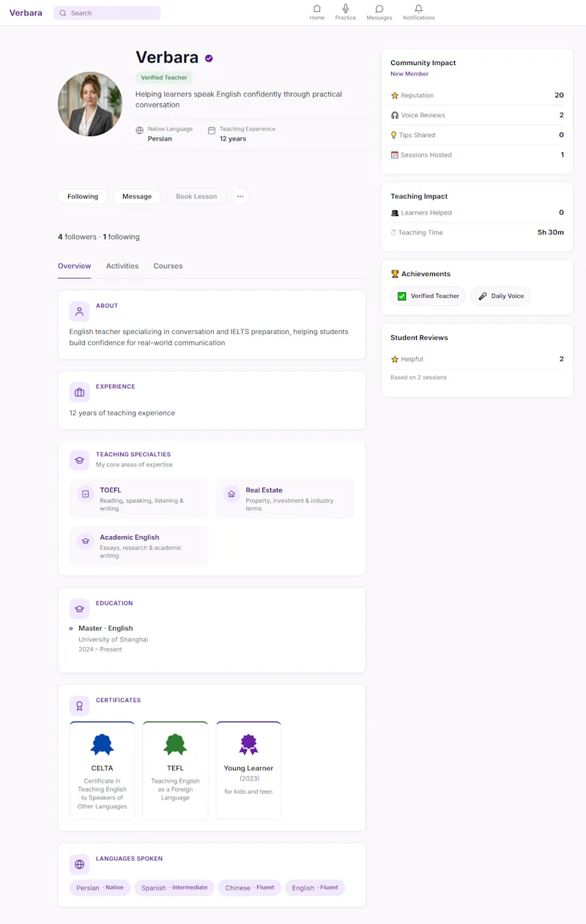The image size is (586, 924).
Task: Switch to the Activities tab
Action: pos(122,267)
